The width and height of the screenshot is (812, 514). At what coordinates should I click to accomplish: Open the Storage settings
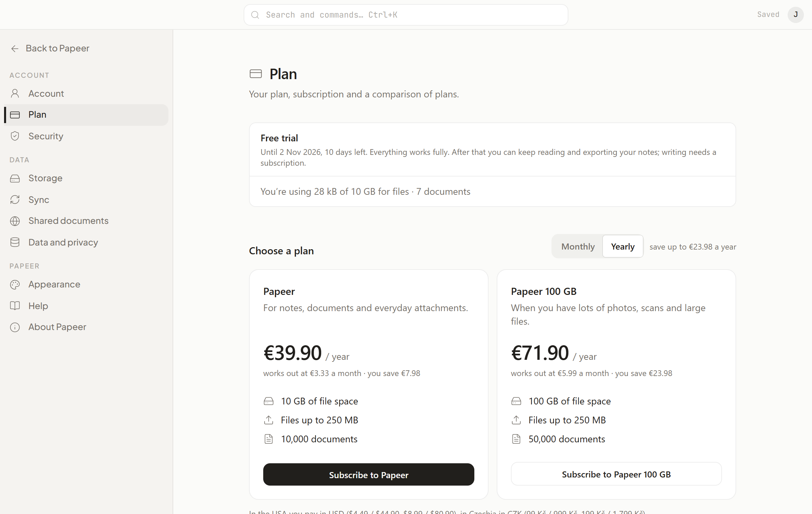(86, 178)
